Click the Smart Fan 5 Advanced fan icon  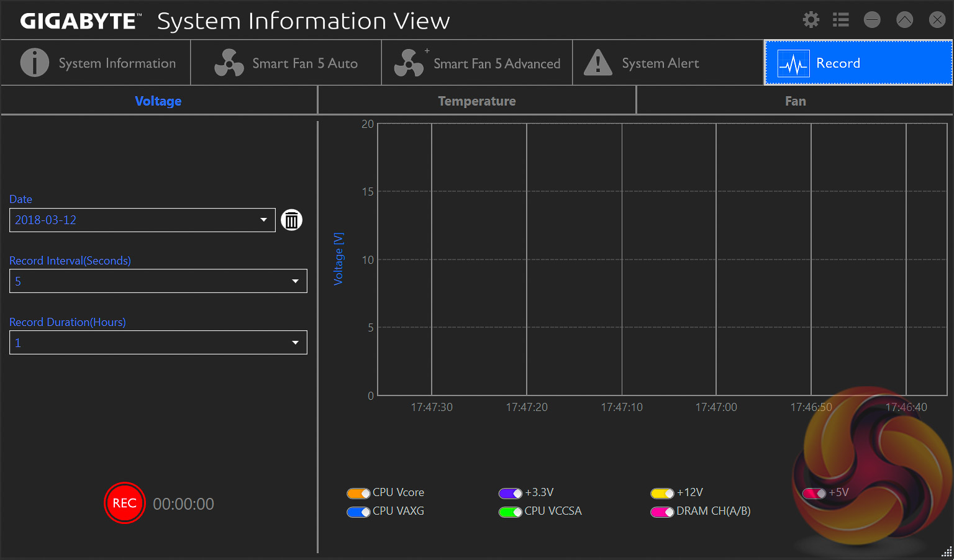(409, 63)
